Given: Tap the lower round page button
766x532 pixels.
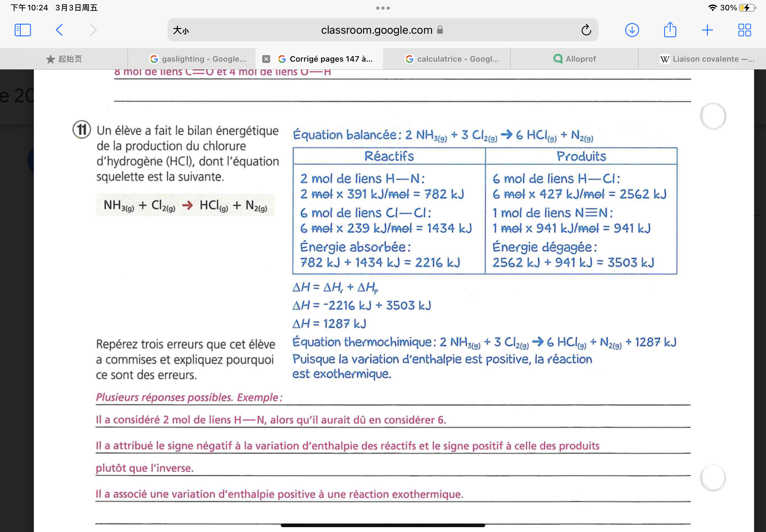Looking at the screenshot, I should tap(713, 478).
